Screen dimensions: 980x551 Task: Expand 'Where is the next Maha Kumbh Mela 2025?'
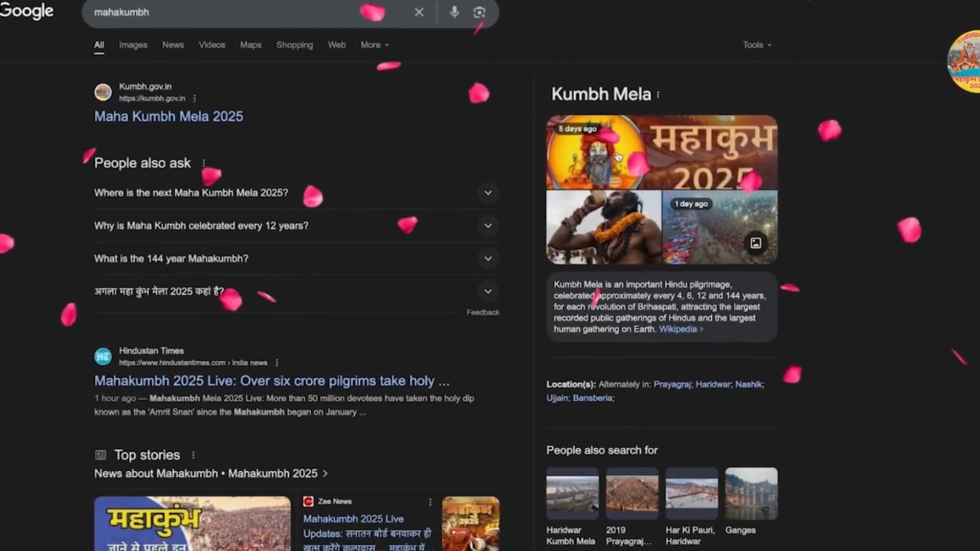tap(488, 193)
